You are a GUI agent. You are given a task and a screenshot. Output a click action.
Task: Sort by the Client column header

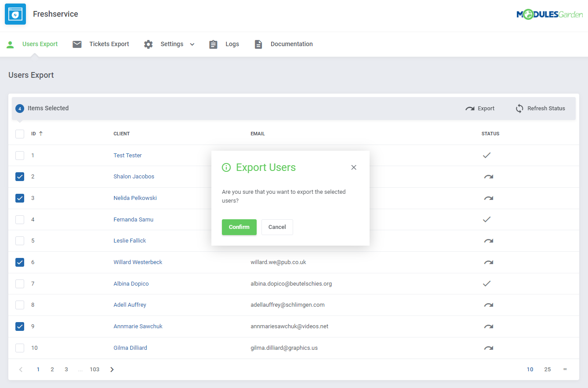pos(122,134)
